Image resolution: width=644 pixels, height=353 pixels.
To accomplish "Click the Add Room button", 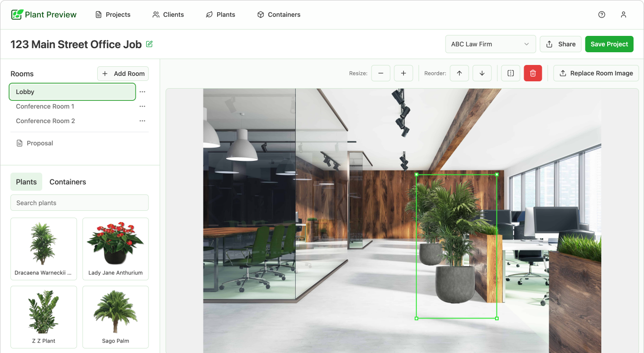I will 123,74.
